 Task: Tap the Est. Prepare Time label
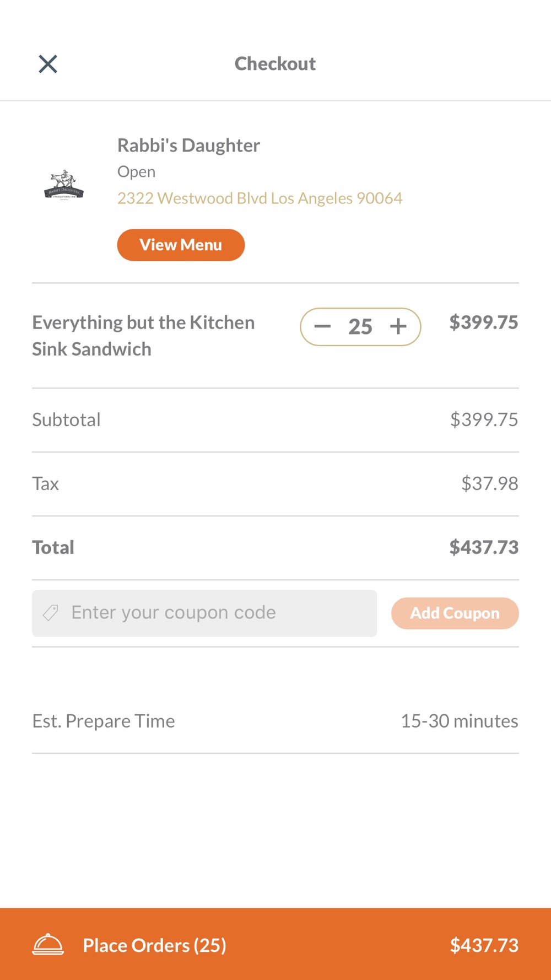pos(104,721)
